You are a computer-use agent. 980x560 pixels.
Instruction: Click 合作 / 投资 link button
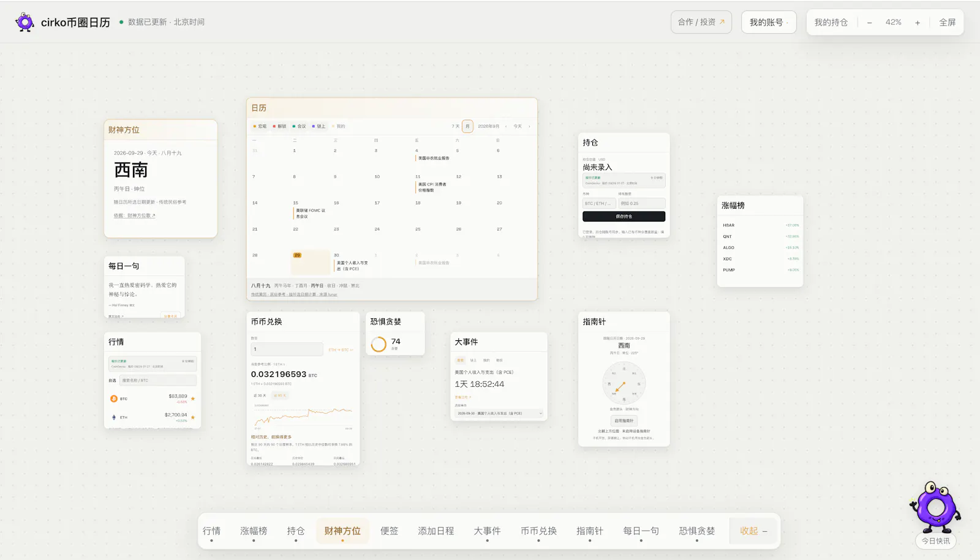point(701,22)
